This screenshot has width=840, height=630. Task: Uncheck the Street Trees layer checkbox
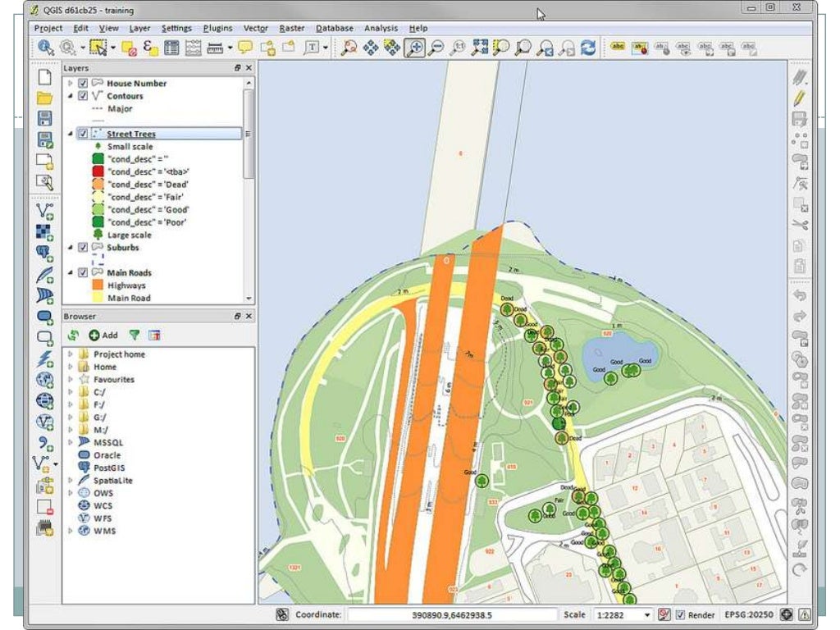pyautogui.click(x=83, y=134)
